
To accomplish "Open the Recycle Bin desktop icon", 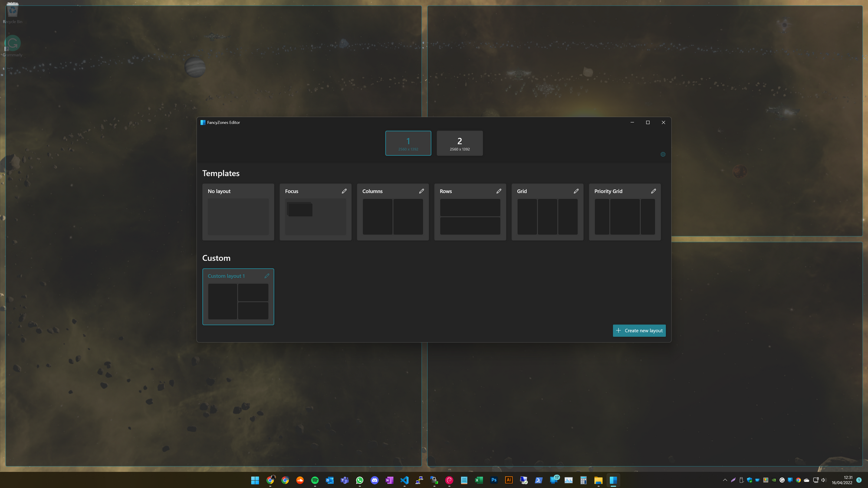I will click(x=13, y=13).
